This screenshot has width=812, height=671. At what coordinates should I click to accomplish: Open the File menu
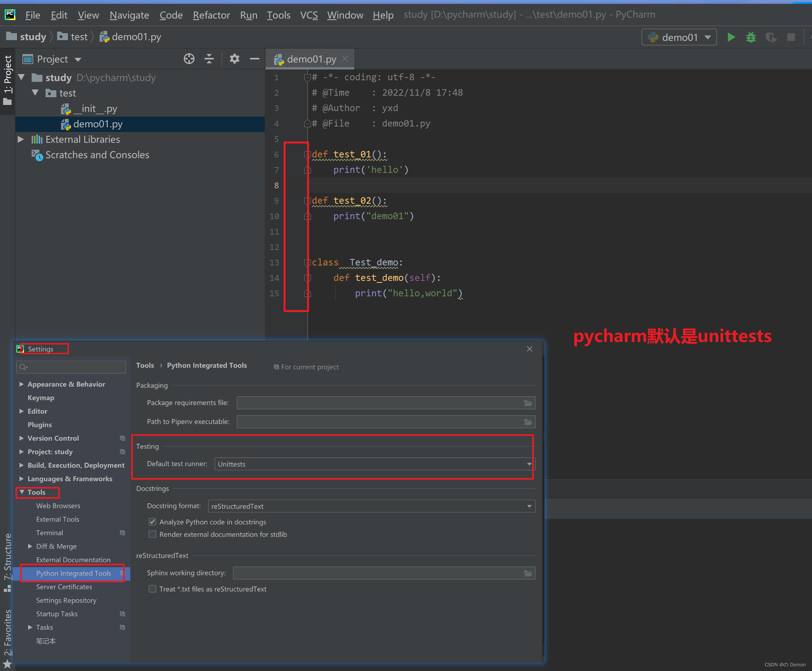tap(33, 15)
